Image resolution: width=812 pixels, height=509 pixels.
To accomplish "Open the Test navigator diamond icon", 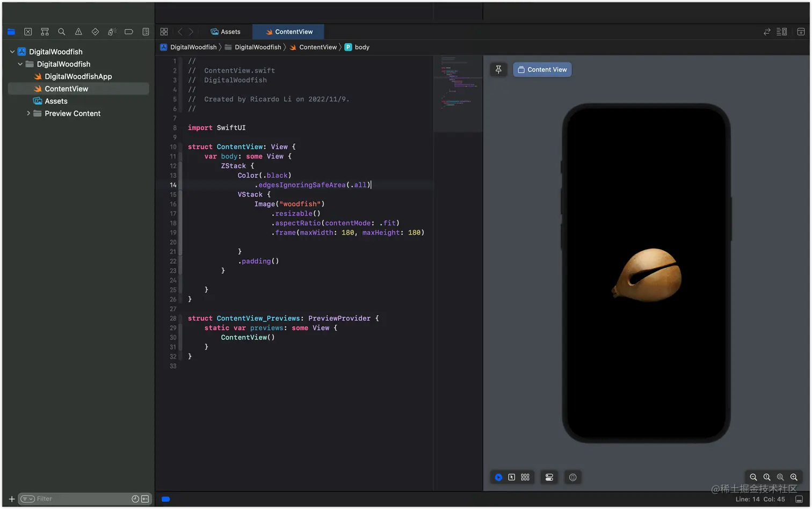I will 95,32.
